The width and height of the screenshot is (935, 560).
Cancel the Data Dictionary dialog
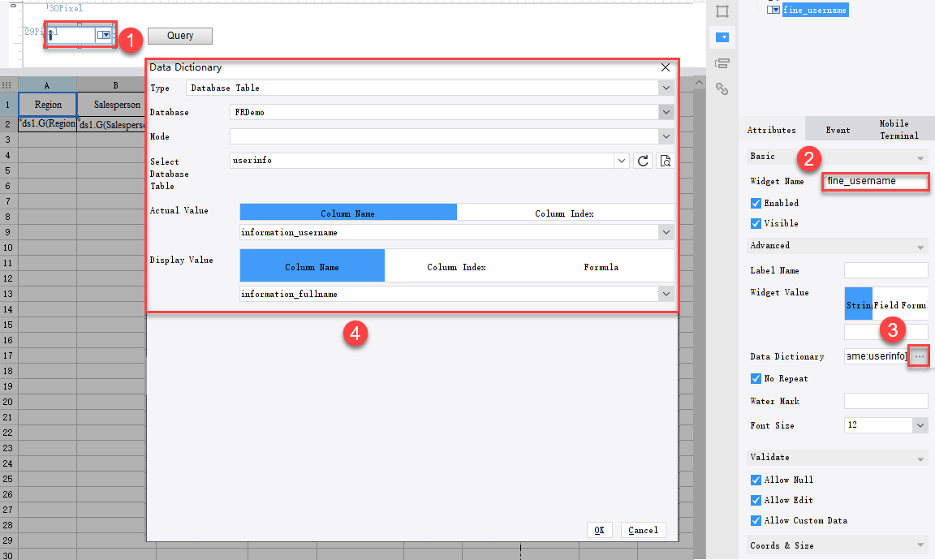coord(644,530)
